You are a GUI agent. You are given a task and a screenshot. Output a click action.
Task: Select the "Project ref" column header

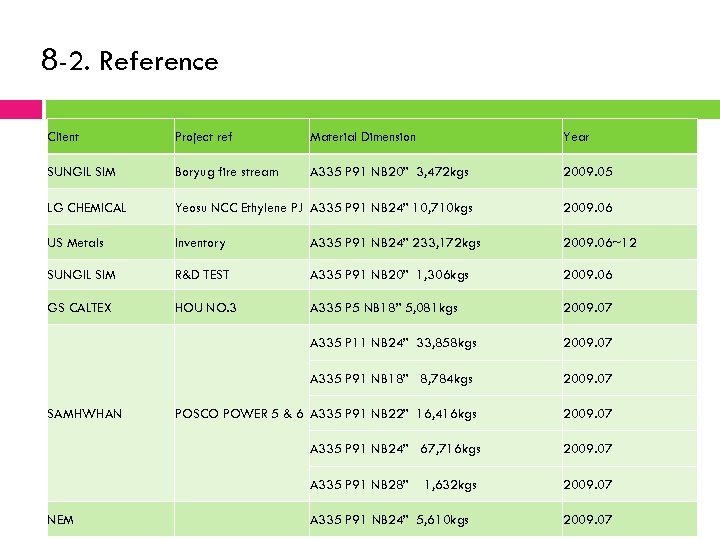[x=203, y=136]
